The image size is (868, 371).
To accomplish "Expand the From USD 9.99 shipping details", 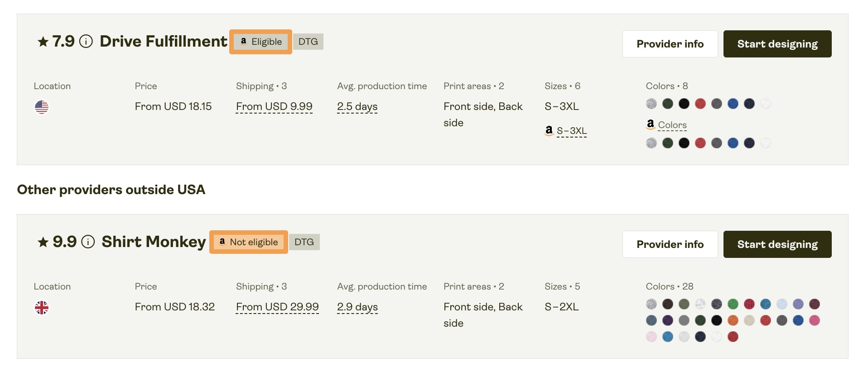I will (x=274, y=106).
